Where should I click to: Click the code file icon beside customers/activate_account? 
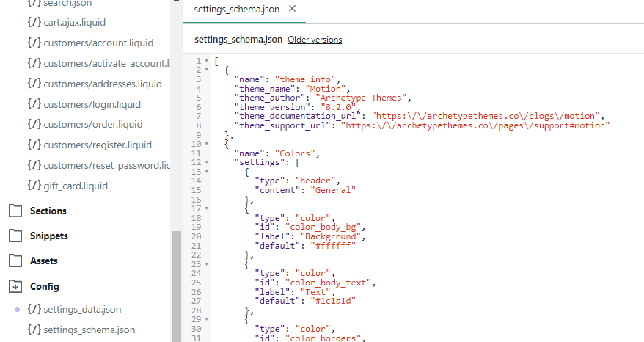point(34,63)
